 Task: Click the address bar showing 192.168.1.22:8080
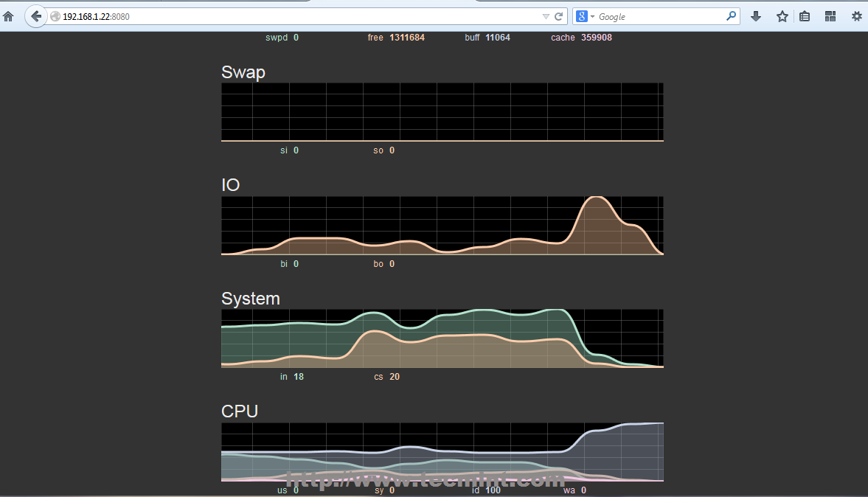295,16
